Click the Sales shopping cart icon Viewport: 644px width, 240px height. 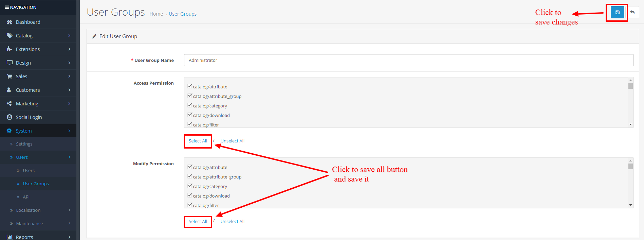coord(10,76)
